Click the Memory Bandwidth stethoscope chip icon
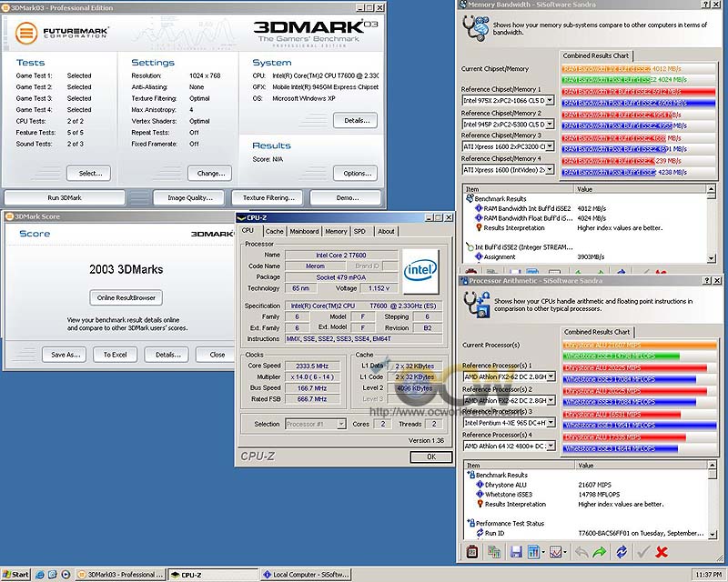728x582 pixels. click(475, 28)
